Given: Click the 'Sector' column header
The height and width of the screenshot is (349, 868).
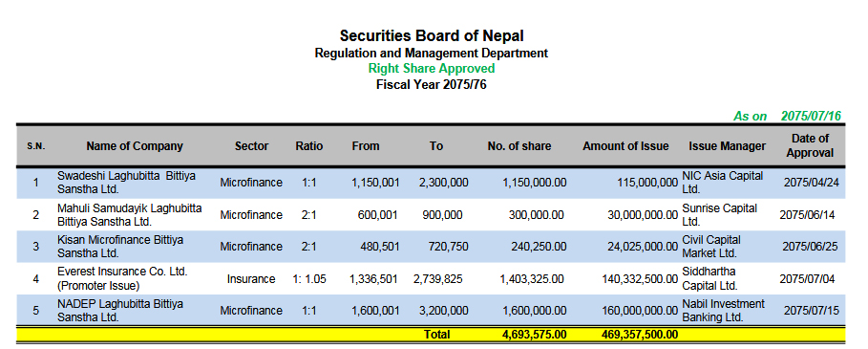Looking at the screenshot, I should pyautogui.click(x=251, y=146).
